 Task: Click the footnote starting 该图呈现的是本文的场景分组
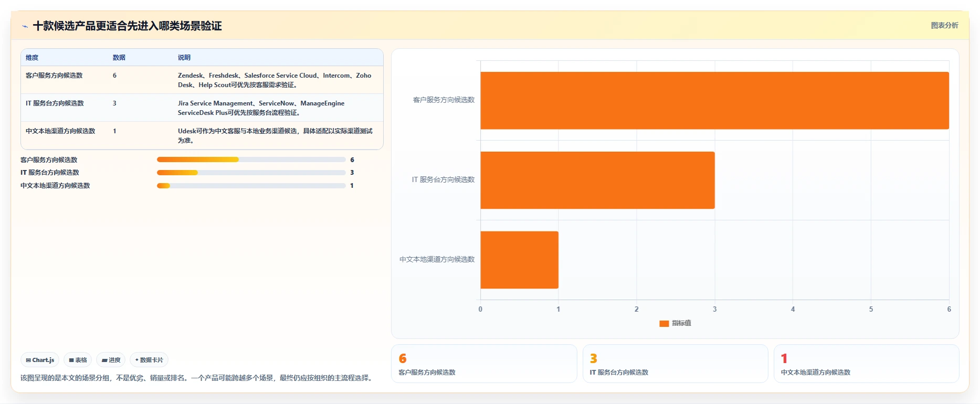[198, 378]
